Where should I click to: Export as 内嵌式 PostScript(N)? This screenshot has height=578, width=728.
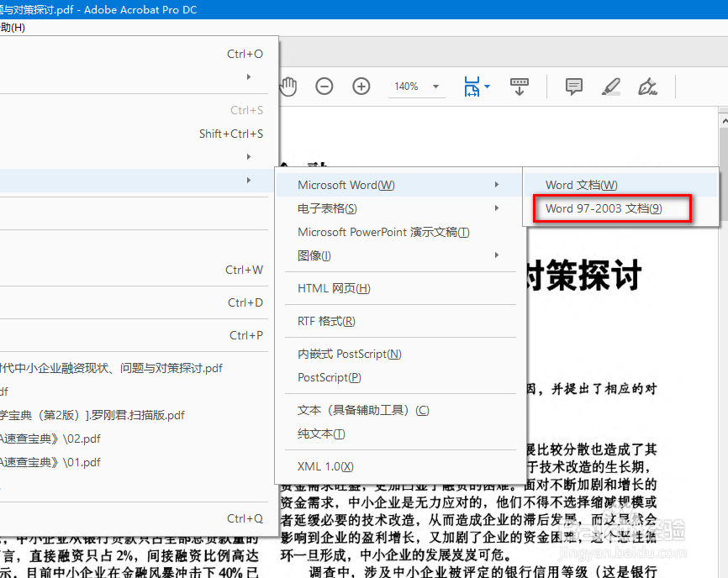click(398, 354)
